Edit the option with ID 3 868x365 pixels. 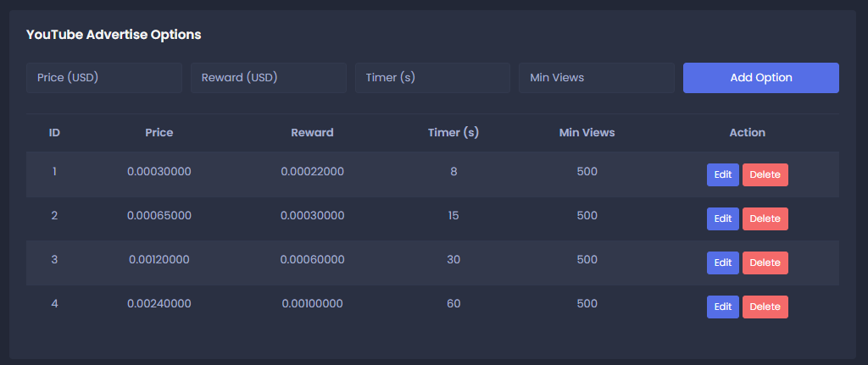pos(722,263)
